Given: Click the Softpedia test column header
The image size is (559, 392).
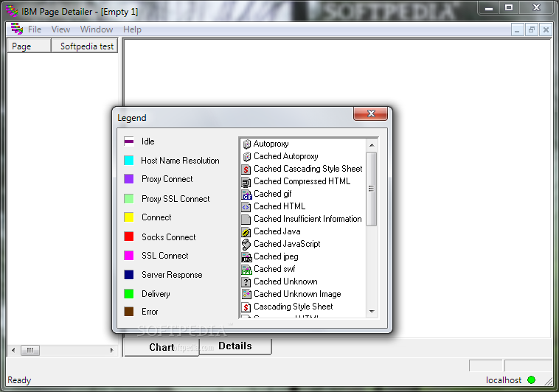Looking at the screenshot, I should (85, 46).
